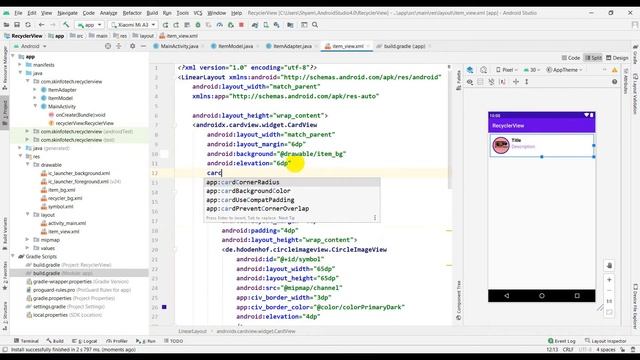Open the Pixel device preview dropdown
This screenshot has width=640, height=360.
pos(507,70)
